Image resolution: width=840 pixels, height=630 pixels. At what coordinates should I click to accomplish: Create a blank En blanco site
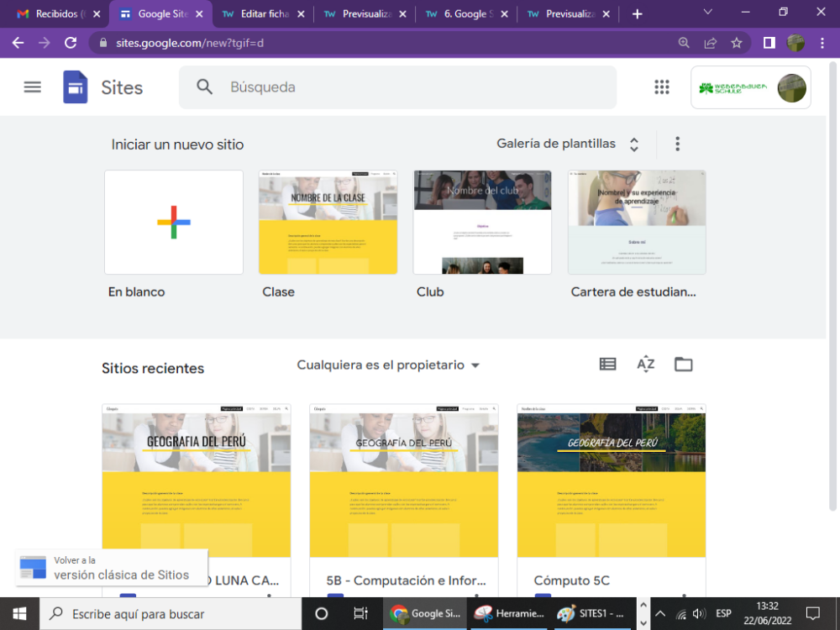174,222
